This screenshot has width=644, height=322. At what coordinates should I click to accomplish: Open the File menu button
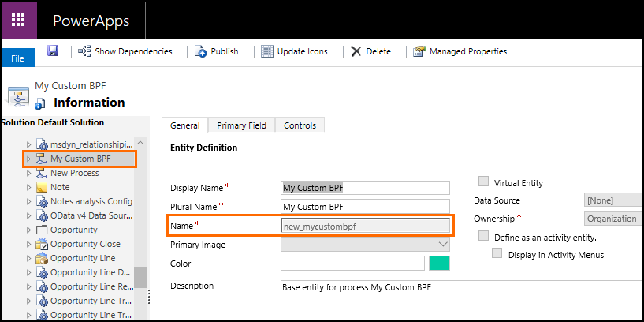pyautogui.click(x=17, y=58)
